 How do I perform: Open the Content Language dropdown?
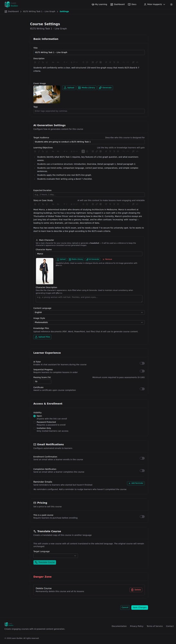coord(89,312)
